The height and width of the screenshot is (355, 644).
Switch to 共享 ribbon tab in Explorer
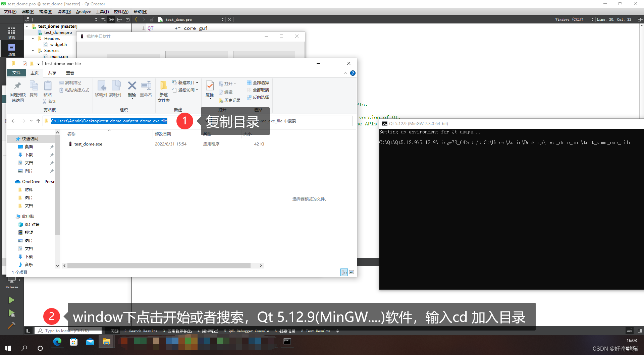(x=52, y=73)
